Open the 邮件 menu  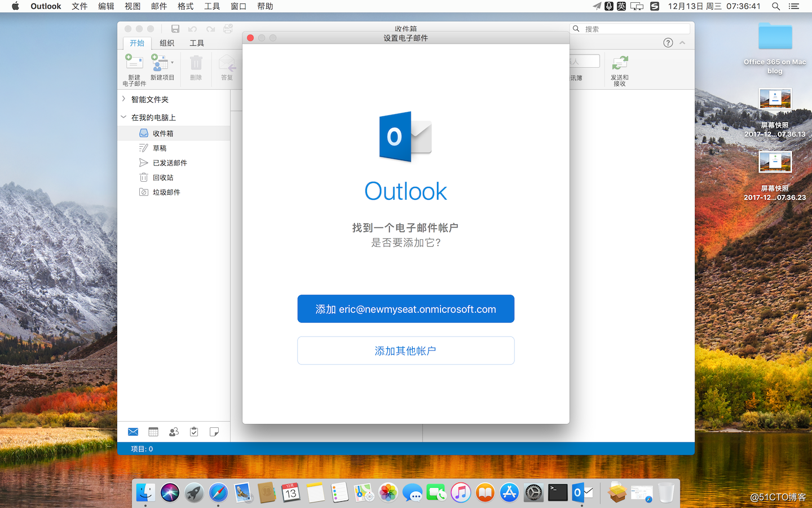coord(159,6)
